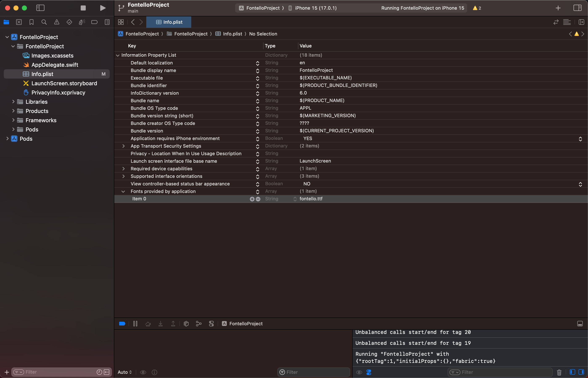Step out in debugger
The width and height of the screenshot is (588, 378).
[x=173, y=324]
